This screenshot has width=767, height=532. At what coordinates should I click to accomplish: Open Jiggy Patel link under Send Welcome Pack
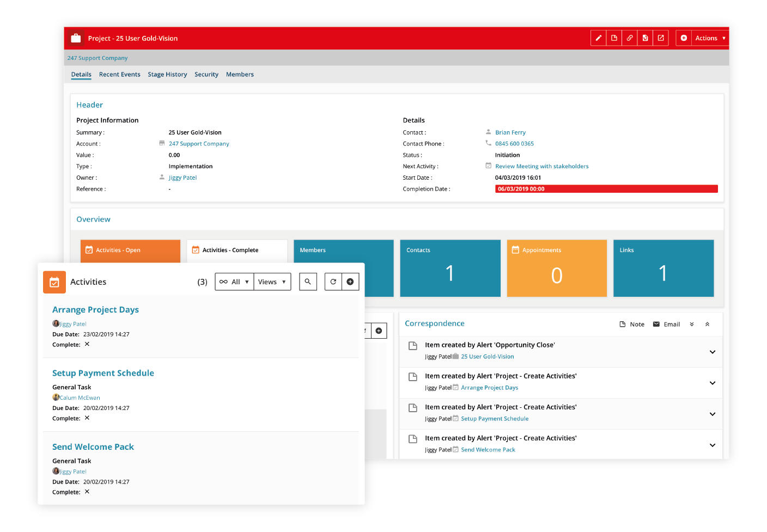coord(73,472)
